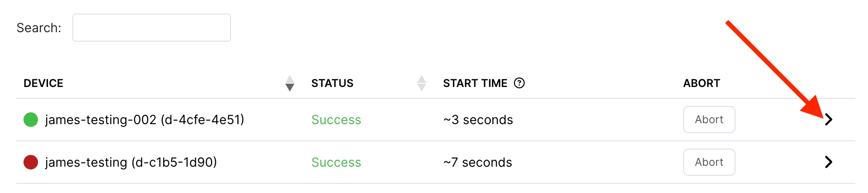The height and width of the screenshot is (193, 868).
Task: Select device james-testing-002 (d-4cfe-4e51)
Action: pos(145,120)
